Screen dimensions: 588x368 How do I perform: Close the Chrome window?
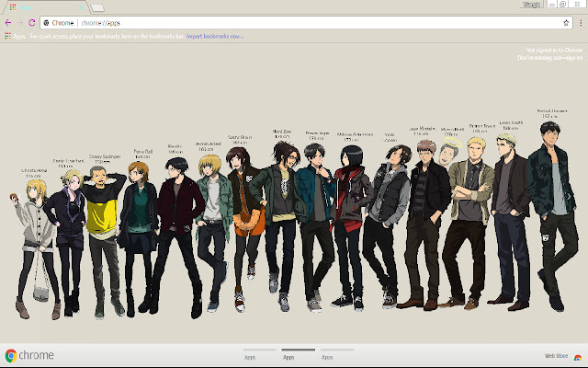[577, 5]
